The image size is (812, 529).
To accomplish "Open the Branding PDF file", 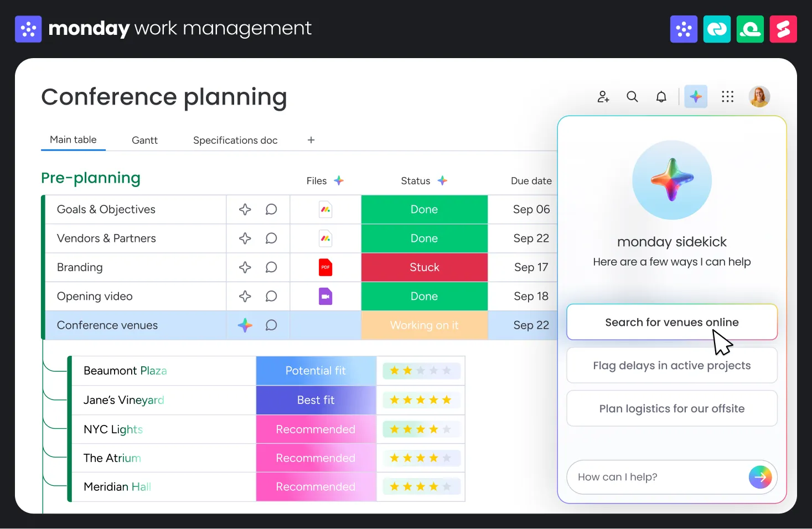I will coord(325,267).
